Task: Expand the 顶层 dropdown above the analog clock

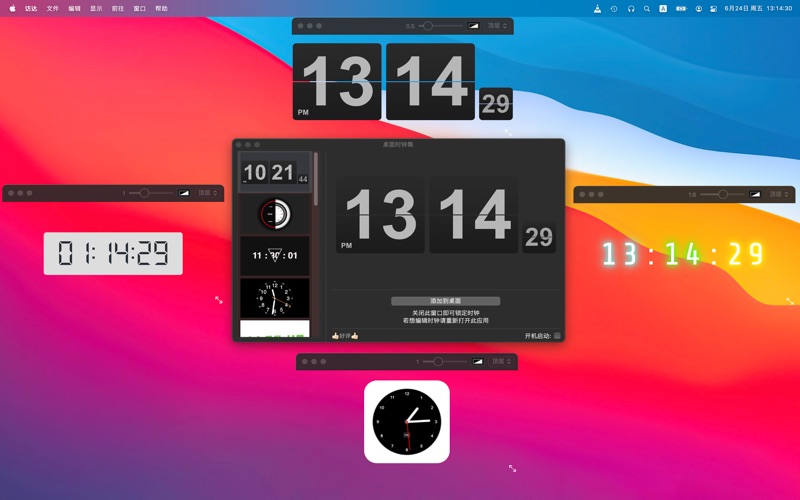Action: 502,361
